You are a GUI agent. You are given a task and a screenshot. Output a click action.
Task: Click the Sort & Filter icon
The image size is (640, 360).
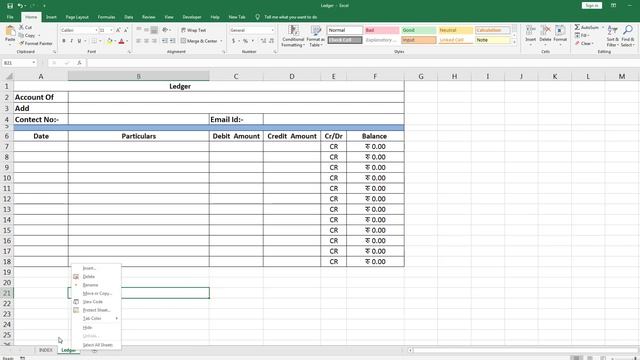(x=612, y=30)
